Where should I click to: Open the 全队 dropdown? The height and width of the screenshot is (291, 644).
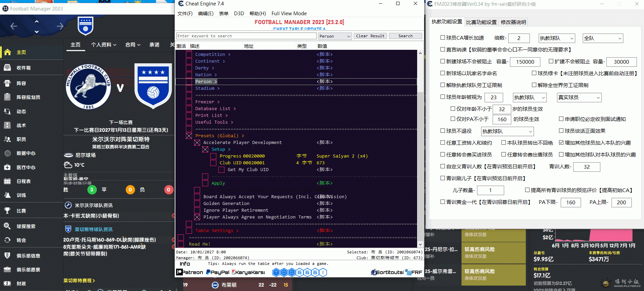pos(603,38)
